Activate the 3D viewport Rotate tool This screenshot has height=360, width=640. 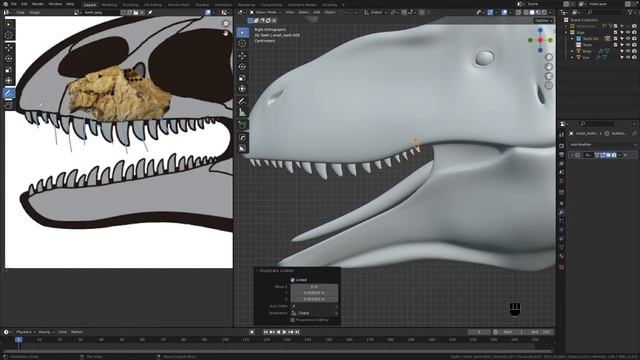(242, 67)
